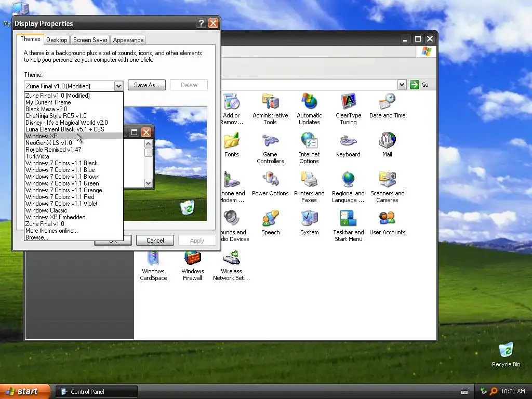The width and height of the screenshot is (532, 399).
Task: Open Game Controllers icon
Action: click(x=270, y=141)
